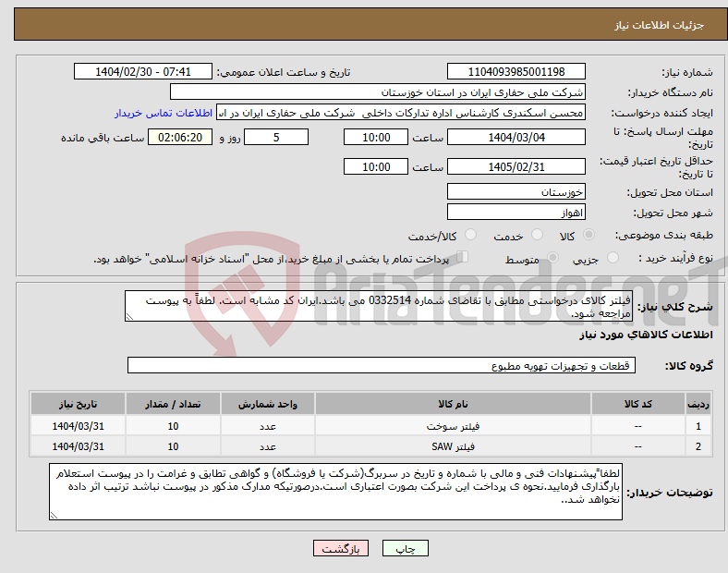Click the delivery province field خوزستان
Screen dimensions: 728x573
point(516,192)
